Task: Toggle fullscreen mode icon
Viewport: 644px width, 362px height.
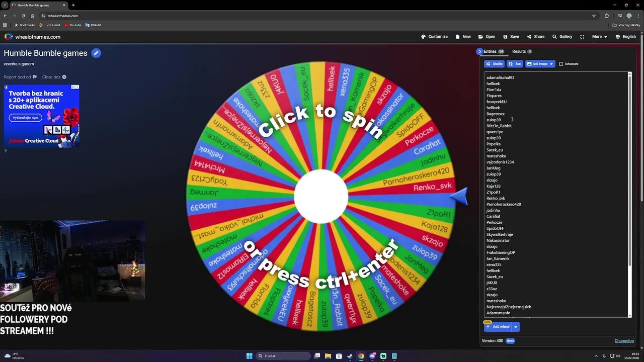Action: click(x=582, y=37)
